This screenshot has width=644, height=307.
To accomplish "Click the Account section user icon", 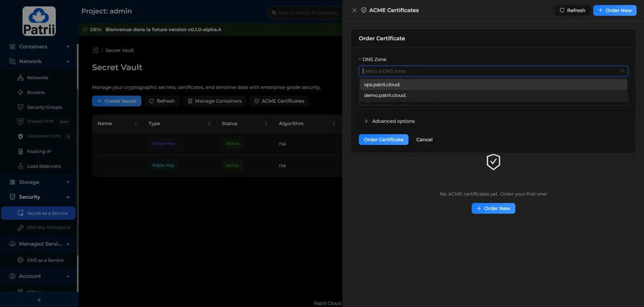I will [12, 276].
